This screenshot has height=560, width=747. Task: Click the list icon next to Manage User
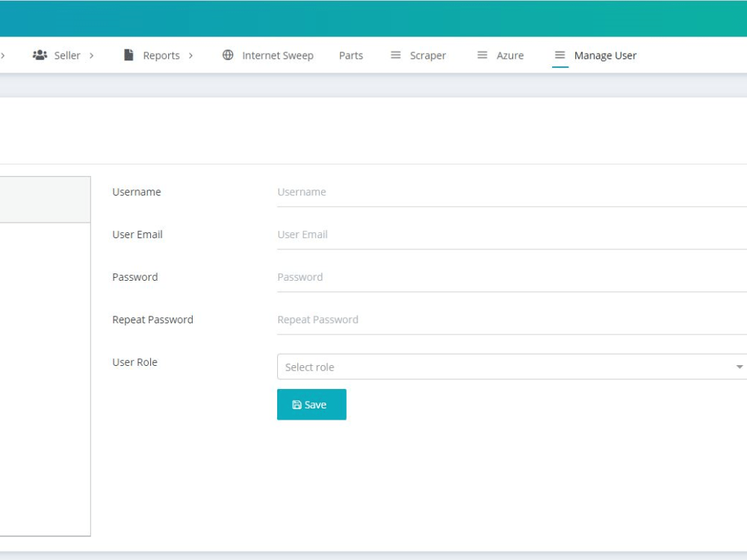(x=559, y=54)
